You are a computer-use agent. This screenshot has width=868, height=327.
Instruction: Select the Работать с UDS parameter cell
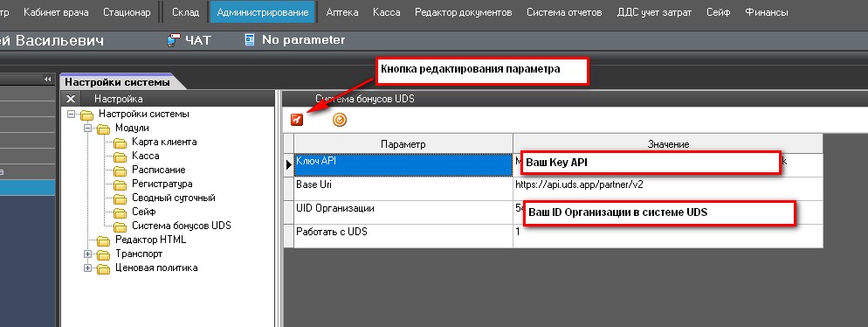pos(403,235)
